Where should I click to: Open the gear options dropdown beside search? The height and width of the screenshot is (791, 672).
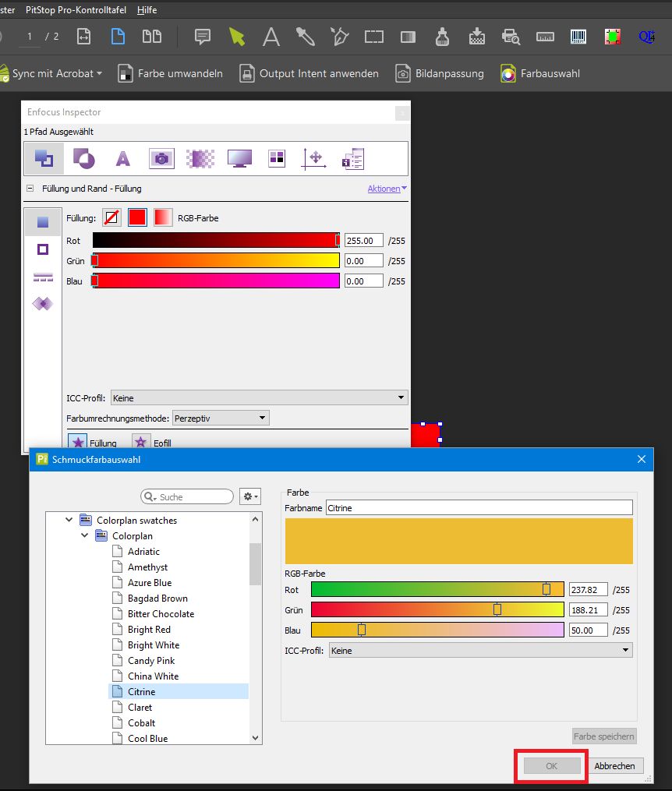click(x=249, y=496)
